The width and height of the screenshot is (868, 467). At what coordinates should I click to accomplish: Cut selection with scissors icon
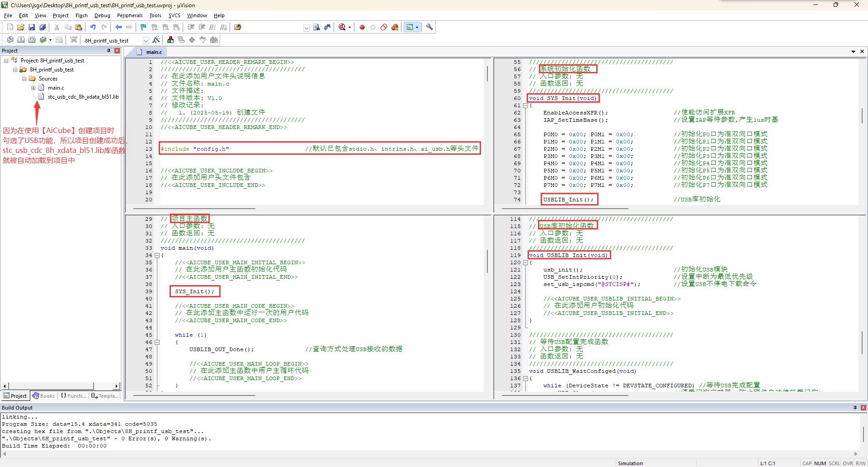[57, 27]
